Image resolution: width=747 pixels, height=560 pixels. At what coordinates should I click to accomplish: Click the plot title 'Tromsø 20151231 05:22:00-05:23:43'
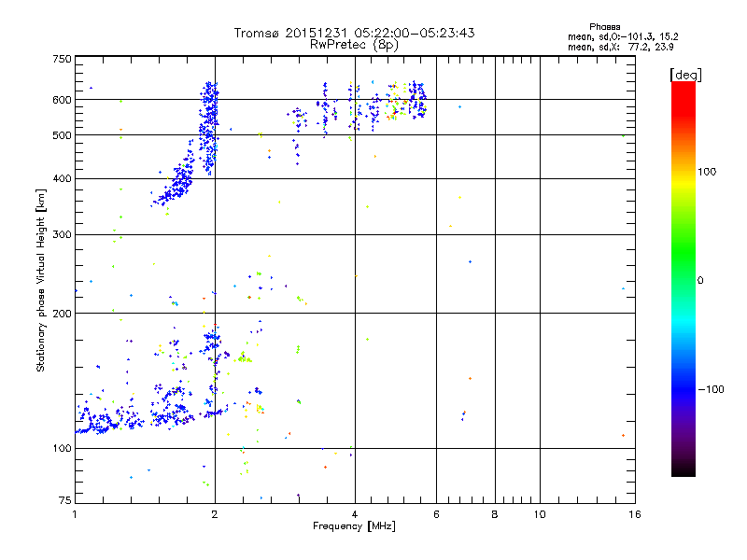tap(354, 33)
